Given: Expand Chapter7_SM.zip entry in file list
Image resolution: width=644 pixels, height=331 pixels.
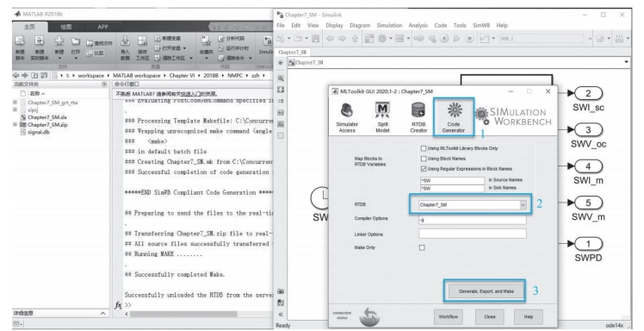Looking at the screenshot, I should (x=15, y=125).
